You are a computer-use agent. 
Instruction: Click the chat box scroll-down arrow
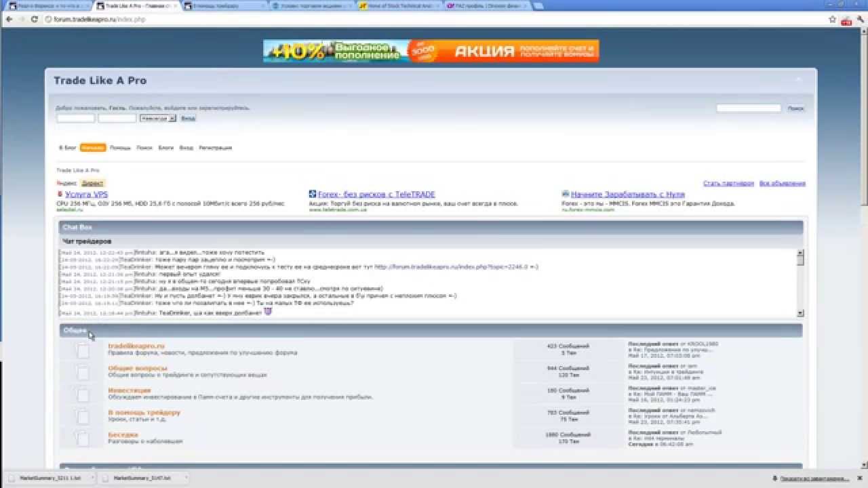coord(800,313)
